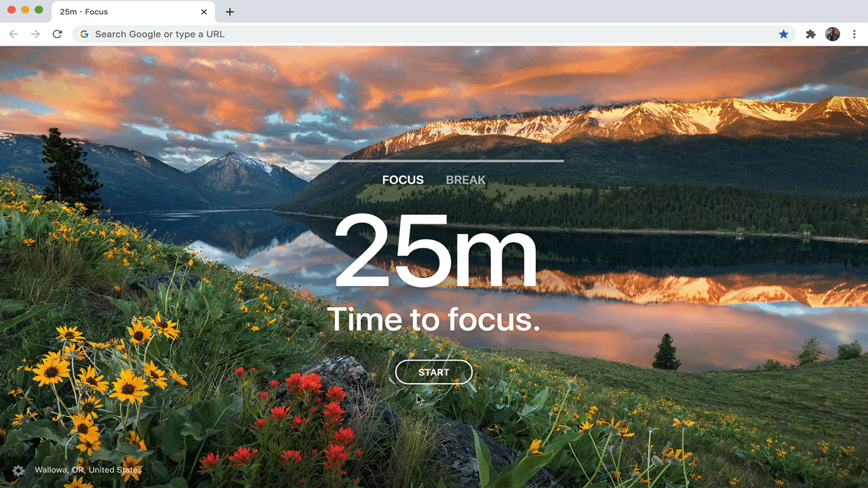The width and height of the screenshot is (868, 488).
Task: Minimize the browser with the yellow button
Action: click(x=25, y=9)
